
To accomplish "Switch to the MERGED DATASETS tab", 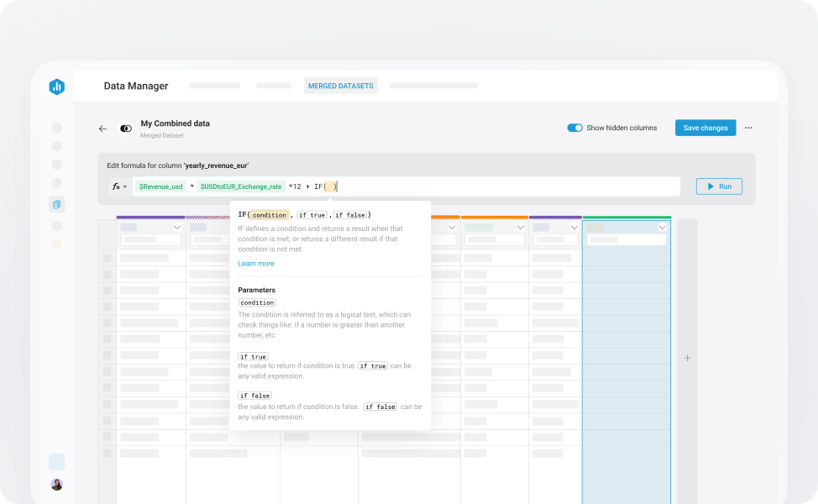I will (x=340, y=86).
